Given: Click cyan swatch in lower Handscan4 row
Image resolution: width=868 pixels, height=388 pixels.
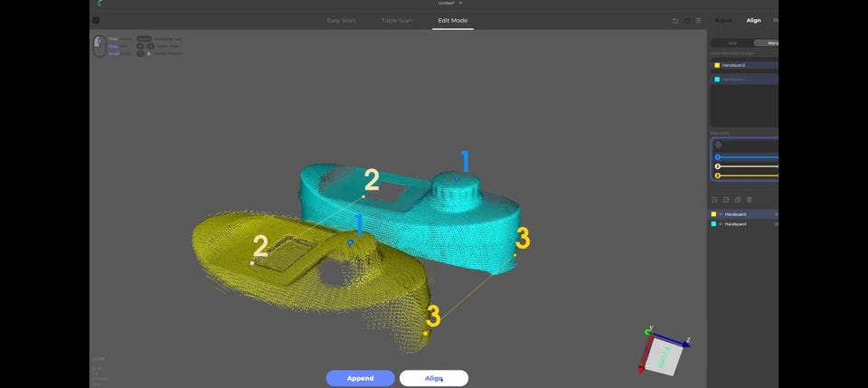Looking at the screenshot, I should (x=713, y=224).
